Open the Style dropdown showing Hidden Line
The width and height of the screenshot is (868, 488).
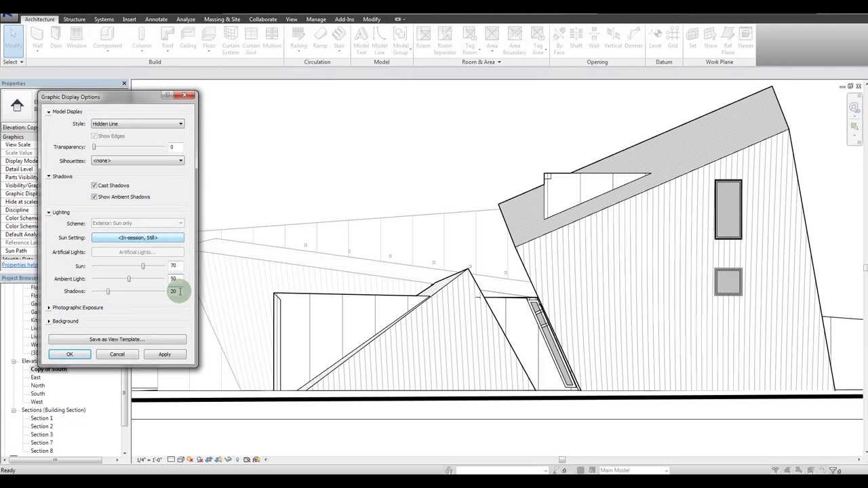click(138, 123)
